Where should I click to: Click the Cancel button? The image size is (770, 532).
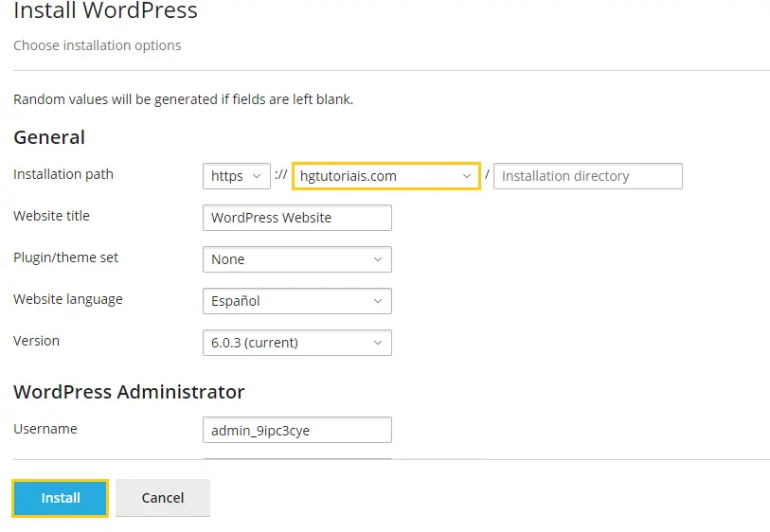(x=163, y=498)
